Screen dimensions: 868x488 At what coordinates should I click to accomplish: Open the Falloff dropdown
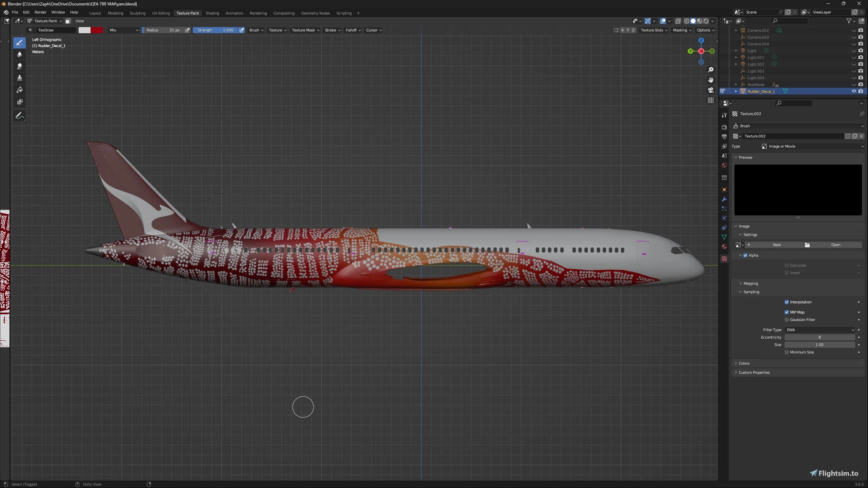(x=353, y=30)
